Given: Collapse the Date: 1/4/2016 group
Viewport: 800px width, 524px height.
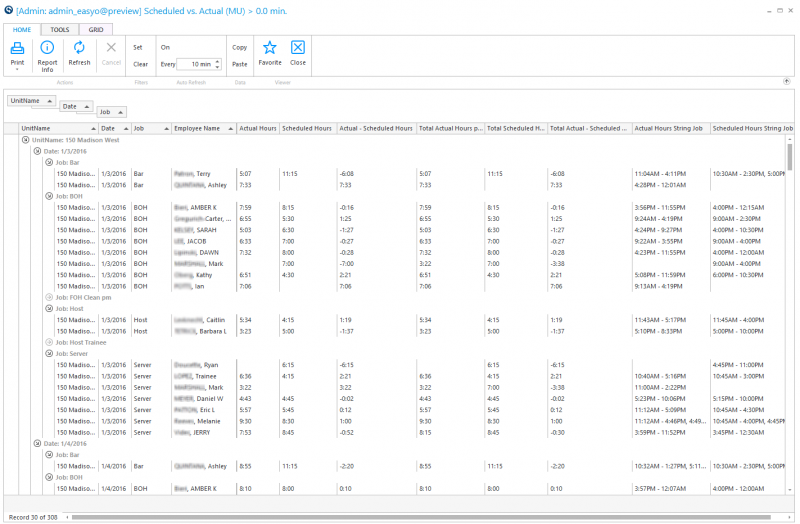Looking at the screenshot, I should pos(37,443).
